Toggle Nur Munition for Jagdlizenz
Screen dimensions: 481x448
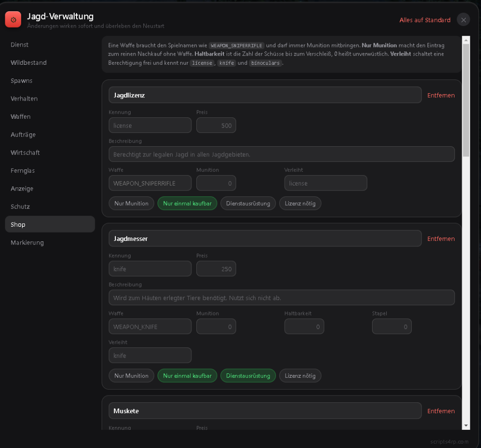coord(132,203)
